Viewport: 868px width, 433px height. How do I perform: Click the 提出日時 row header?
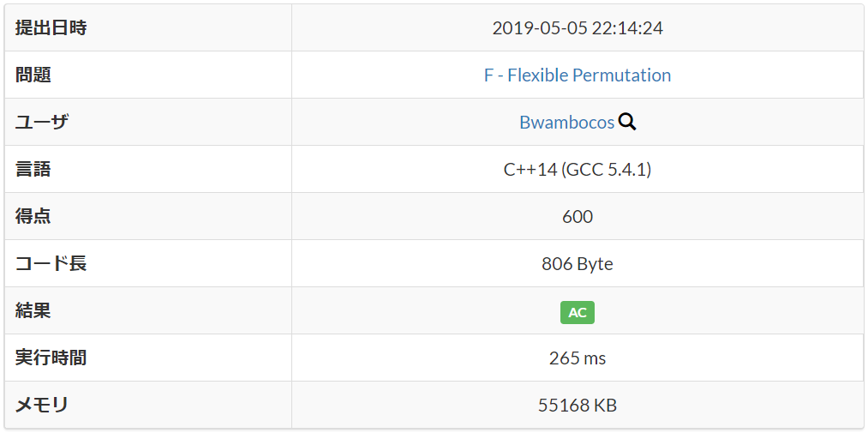point(51,28)
